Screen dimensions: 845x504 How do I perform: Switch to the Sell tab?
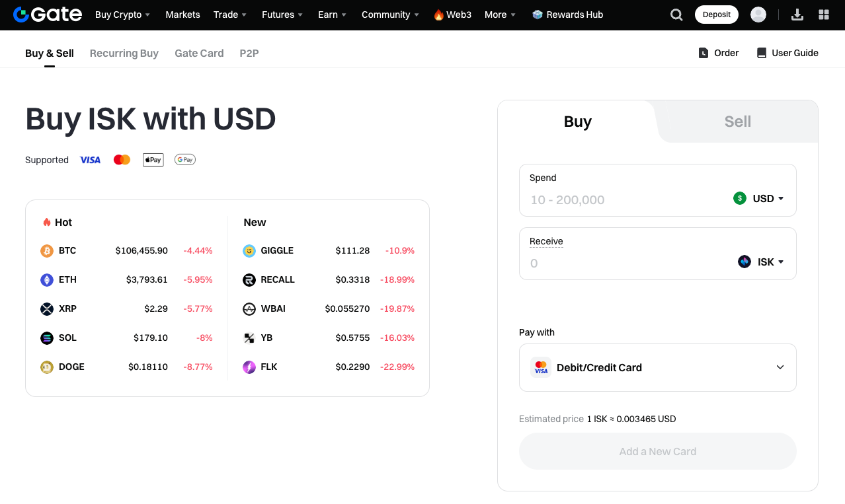click(737, 122)
